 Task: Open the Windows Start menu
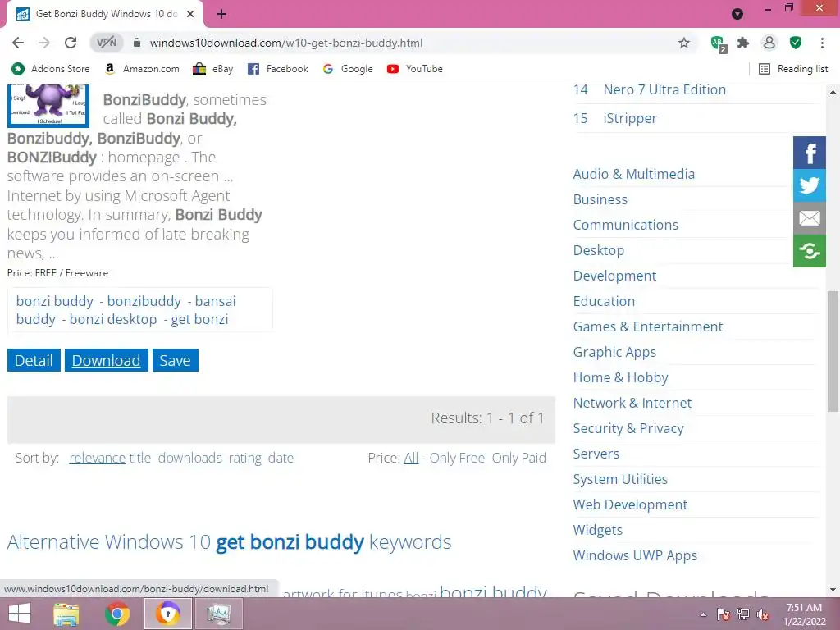click(20, 614)
